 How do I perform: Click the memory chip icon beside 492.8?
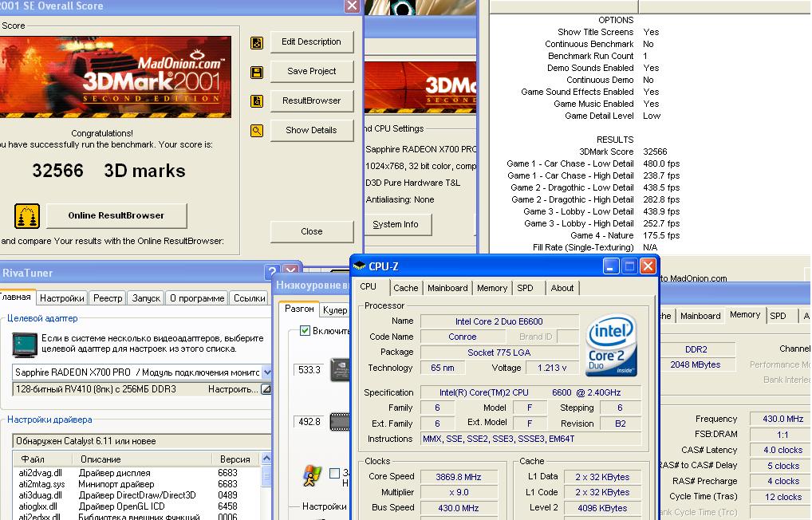click(x=340, y=422)
